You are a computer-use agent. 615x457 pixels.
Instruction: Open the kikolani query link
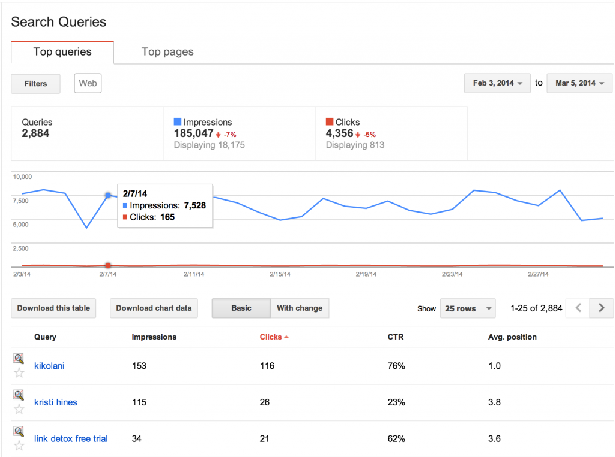49,366
